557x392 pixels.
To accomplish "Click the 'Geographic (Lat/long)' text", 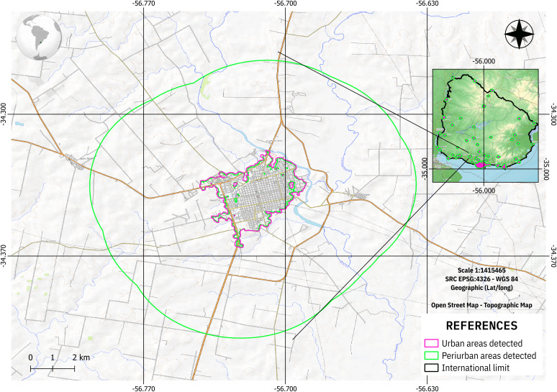I will pos(481,288).
